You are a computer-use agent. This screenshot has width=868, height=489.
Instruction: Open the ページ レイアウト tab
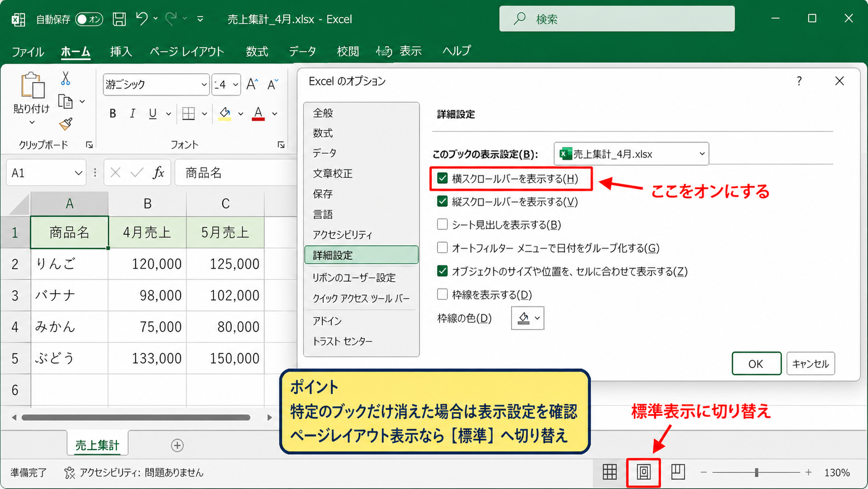[x=187, y=51]
